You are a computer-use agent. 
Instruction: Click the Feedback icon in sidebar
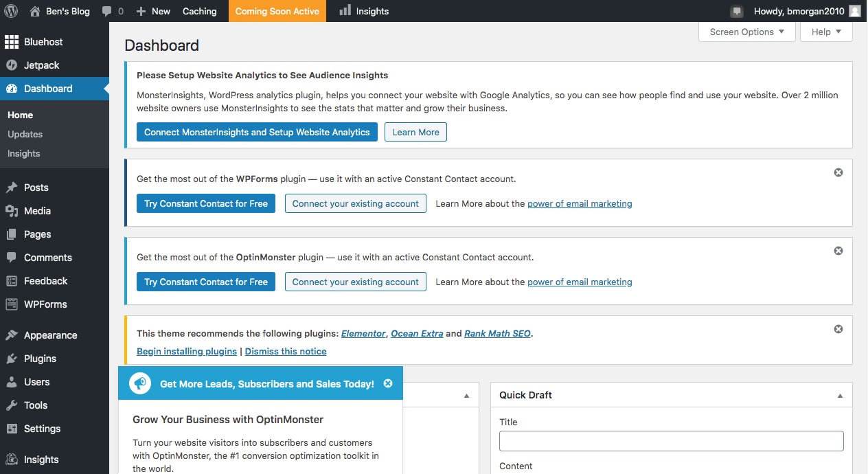12,281
